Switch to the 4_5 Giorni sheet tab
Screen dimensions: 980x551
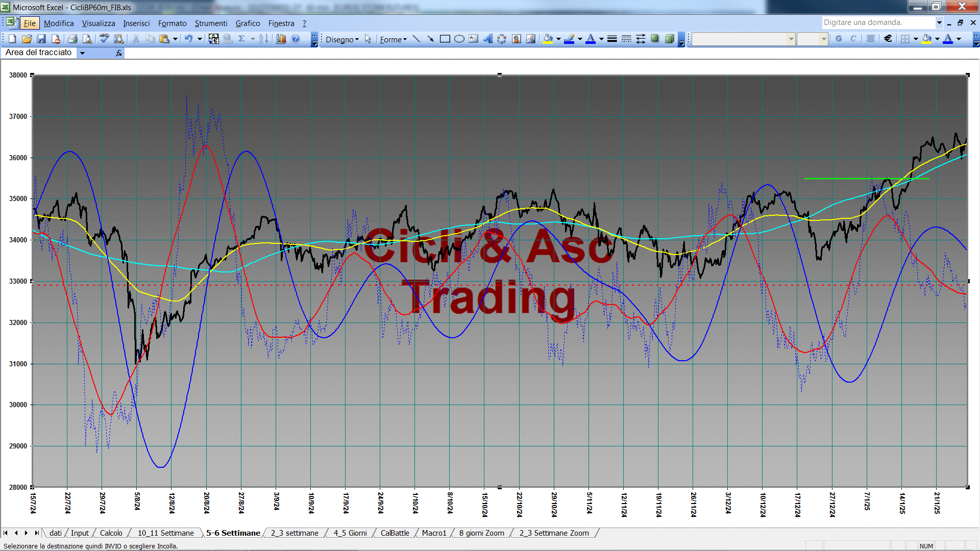350,533
